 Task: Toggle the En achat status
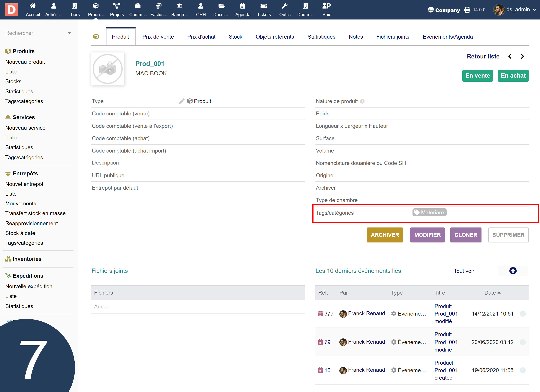tap(513, 76)
